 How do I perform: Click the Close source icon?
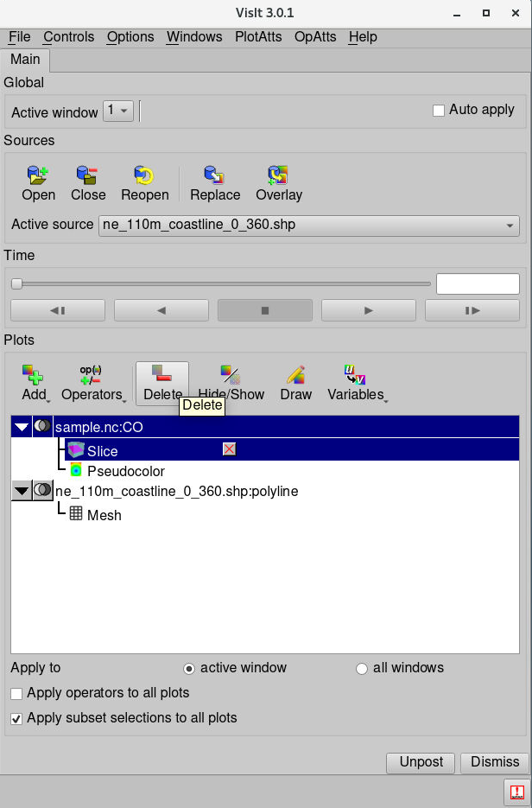(88, 176)
